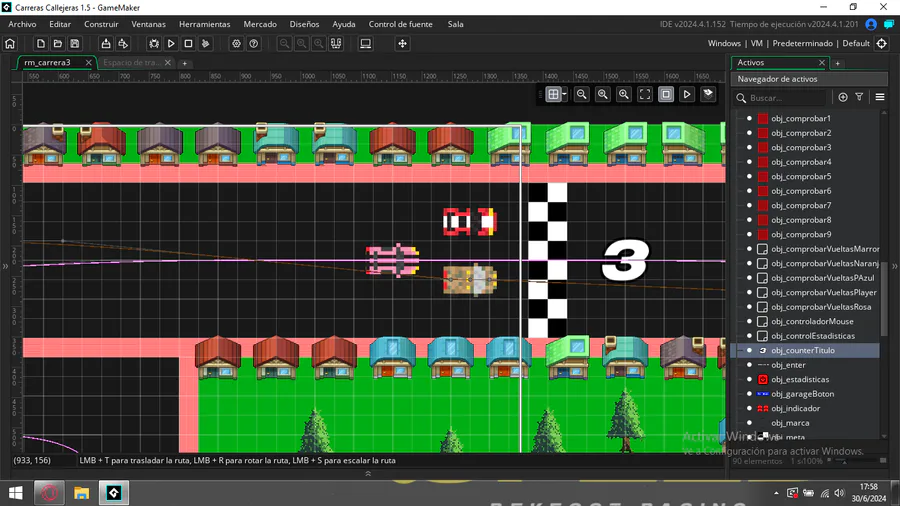Open the home start page icon
Image resolution: width=900 pixels, height=506 pixels.
tap(10, 44)
